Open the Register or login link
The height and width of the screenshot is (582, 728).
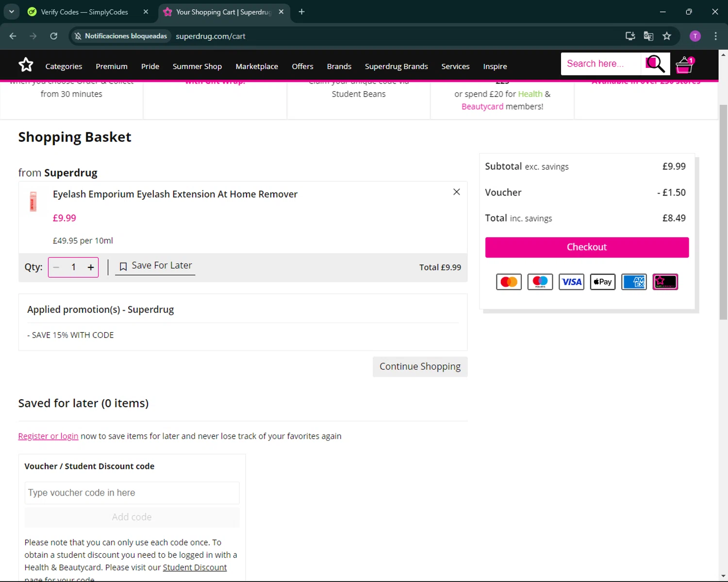point(48,436)
